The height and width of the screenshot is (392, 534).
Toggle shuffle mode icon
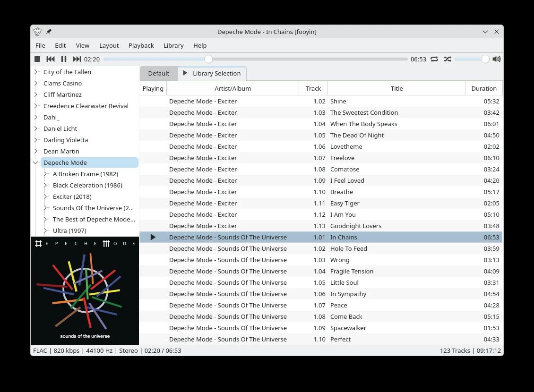click(448, 59)
